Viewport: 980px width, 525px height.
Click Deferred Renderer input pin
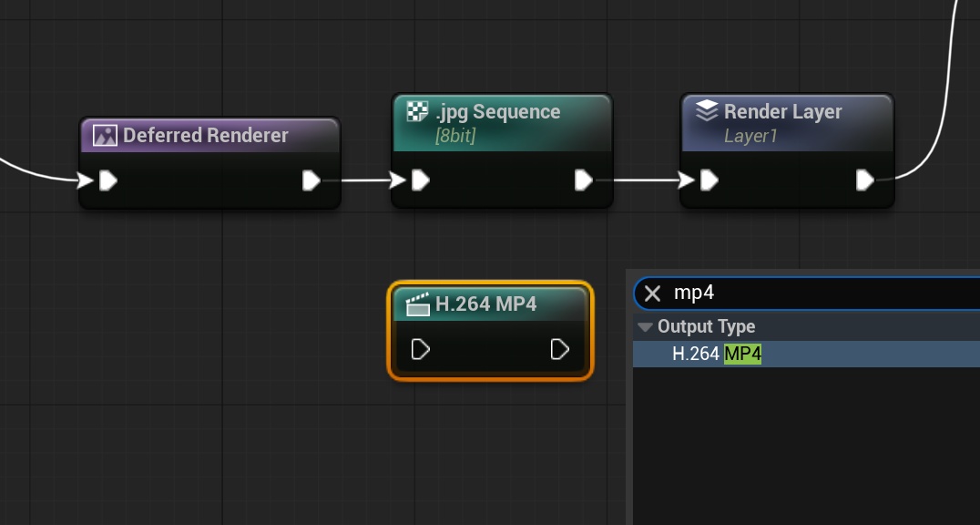pos(107,180)
